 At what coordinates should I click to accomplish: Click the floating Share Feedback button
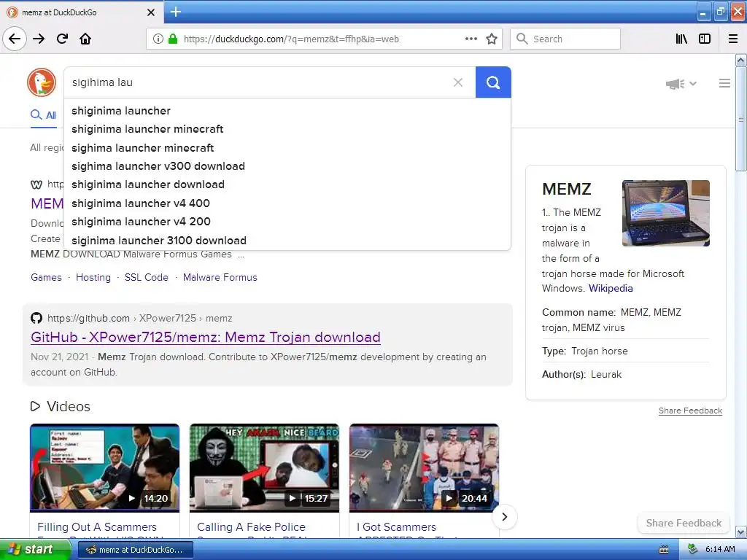tap(684, 523)
